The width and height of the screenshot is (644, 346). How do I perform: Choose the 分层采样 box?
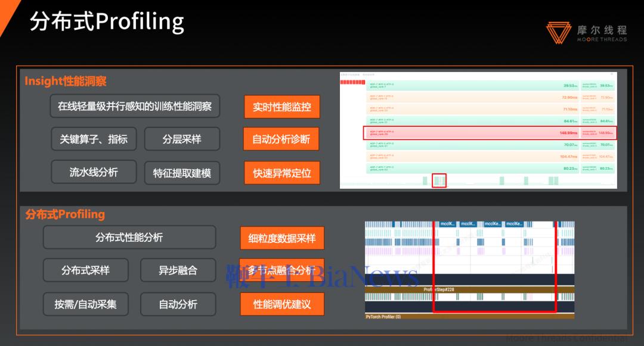point(182,139)
